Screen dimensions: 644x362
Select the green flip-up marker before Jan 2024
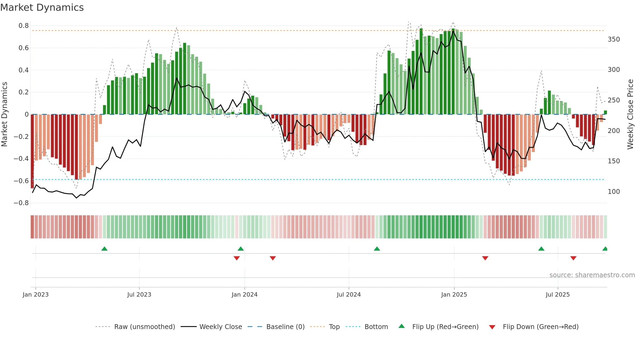click(241, 249)
